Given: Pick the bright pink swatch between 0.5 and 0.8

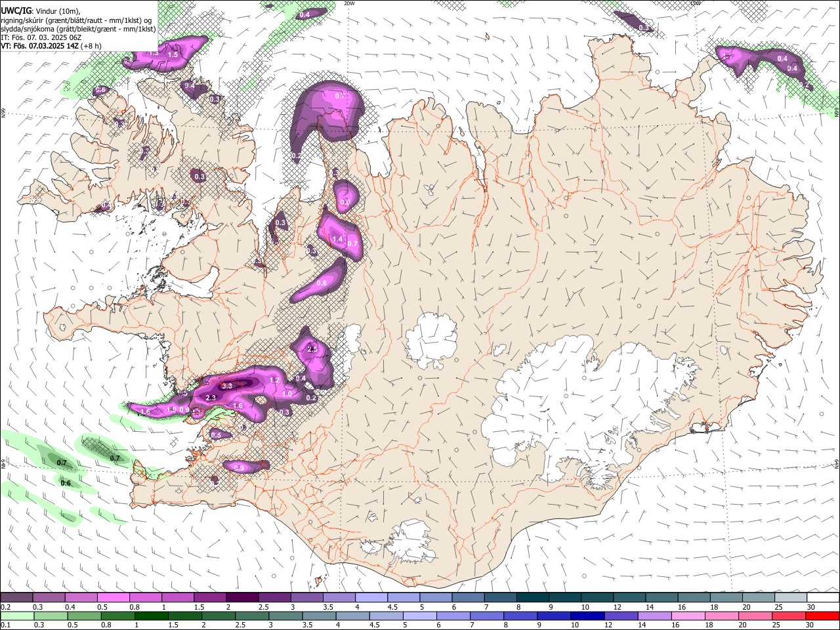Looking at the screenshot, I should pyautogui.click(x=114, y=597).
